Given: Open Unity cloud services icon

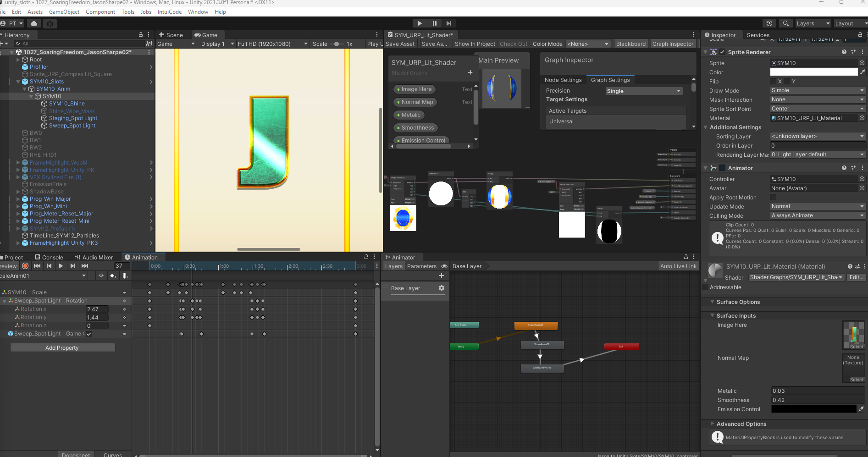Looking at the screenshot, I should (34, 23).
